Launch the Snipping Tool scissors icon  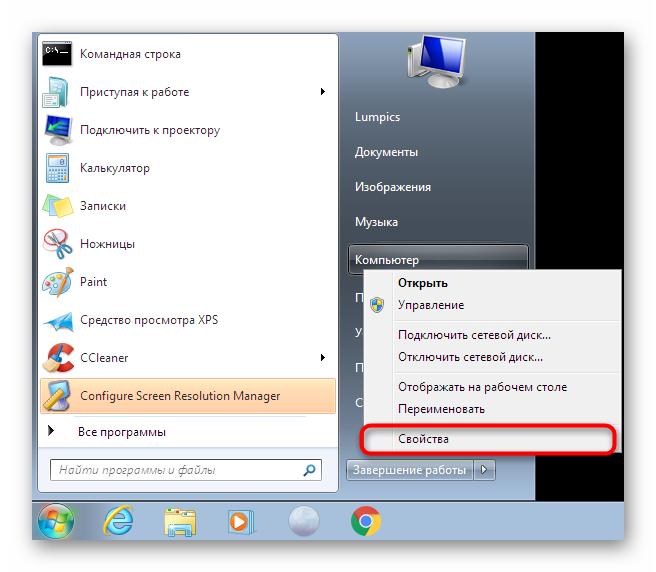(58, 244)
